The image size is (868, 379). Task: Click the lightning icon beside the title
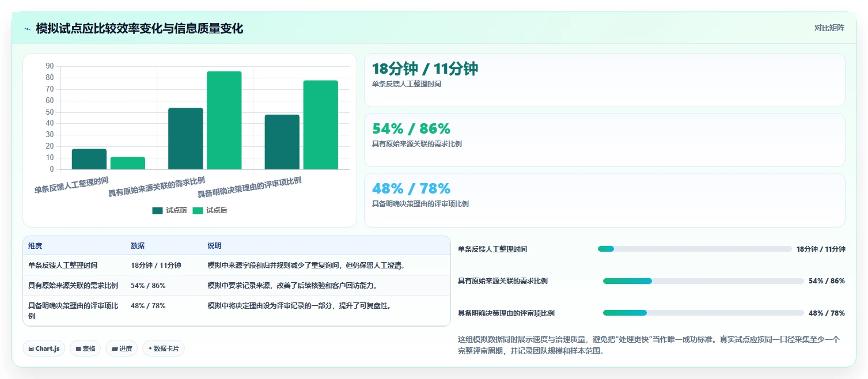27,29
